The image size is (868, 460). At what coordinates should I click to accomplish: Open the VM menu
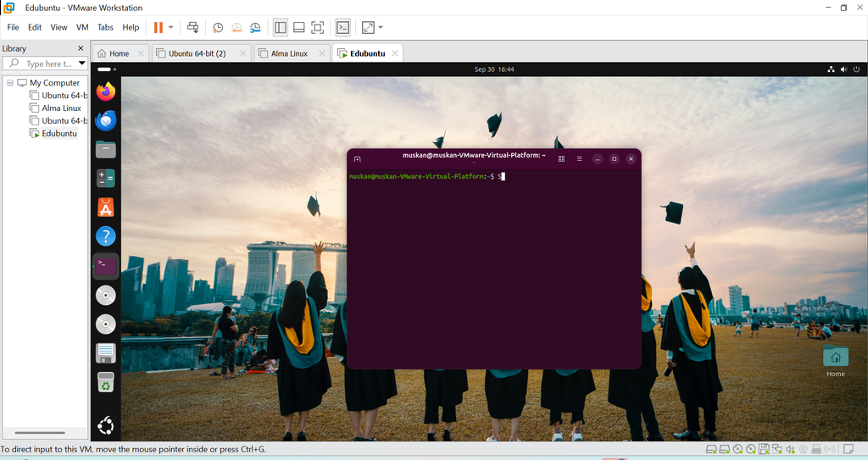(82, 27)
